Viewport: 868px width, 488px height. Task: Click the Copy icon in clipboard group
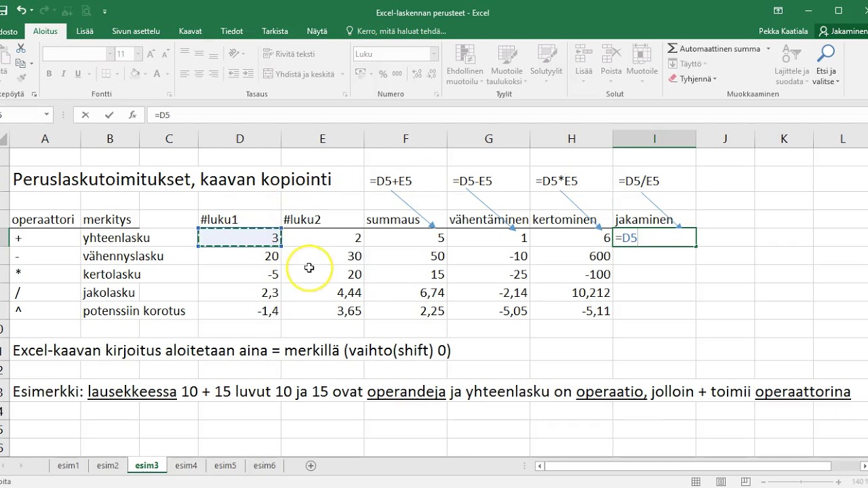point(20,64)
